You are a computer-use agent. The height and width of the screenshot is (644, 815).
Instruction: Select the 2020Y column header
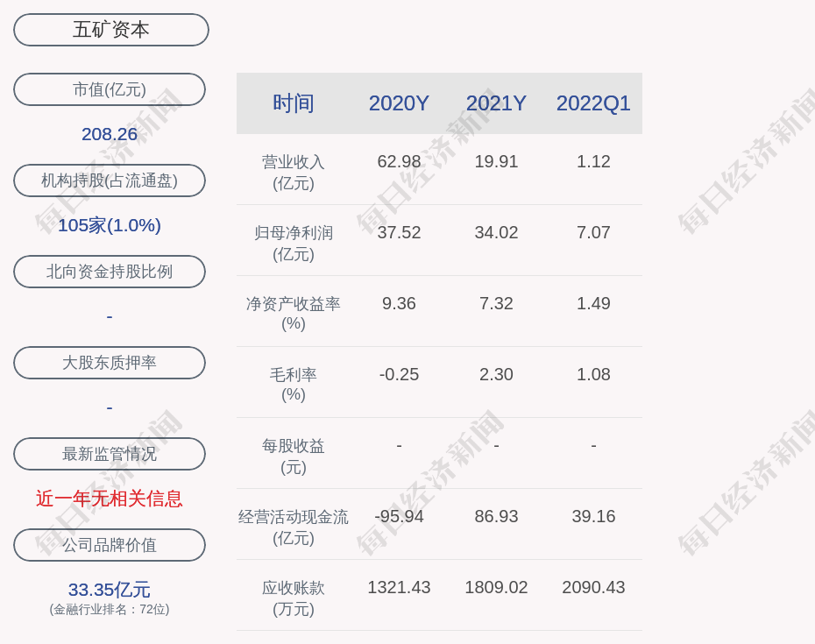pos(400,103)
